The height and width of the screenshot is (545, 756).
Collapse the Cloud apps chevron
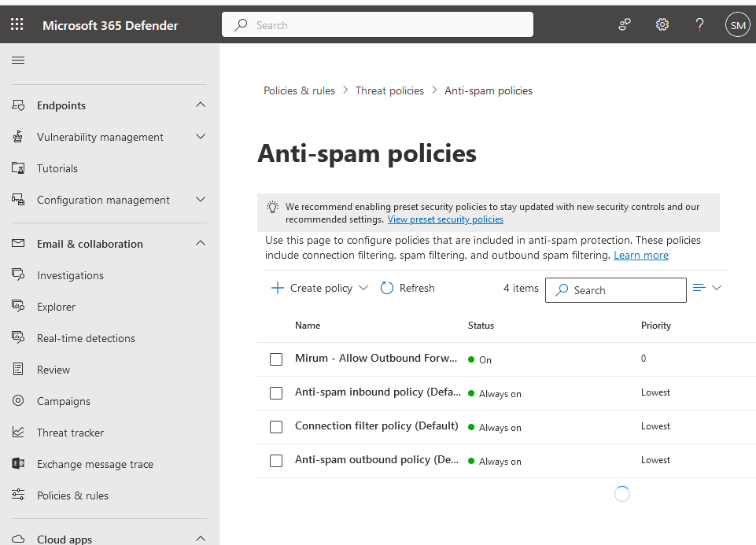coord(201,538)
